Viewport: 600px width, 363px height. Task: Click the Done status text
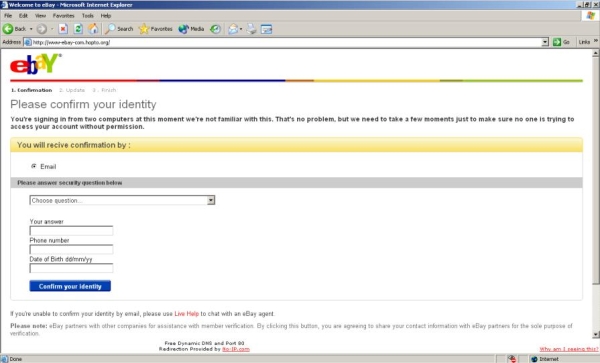pos(16,359)
